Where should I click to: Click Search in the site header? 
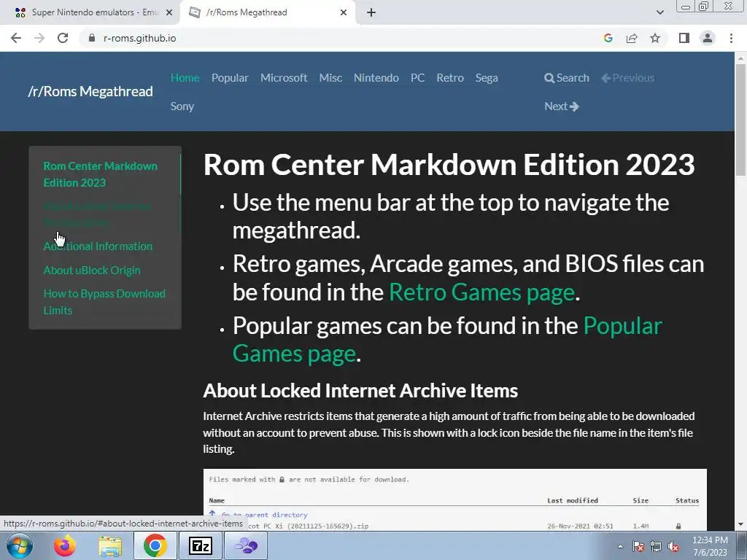(x=567, y=77)
